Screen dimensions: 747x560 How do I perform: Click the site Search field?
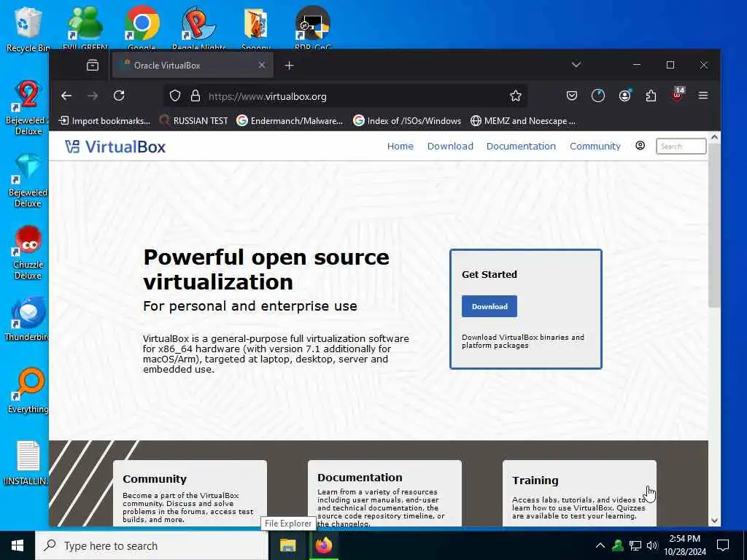[681, 146]
